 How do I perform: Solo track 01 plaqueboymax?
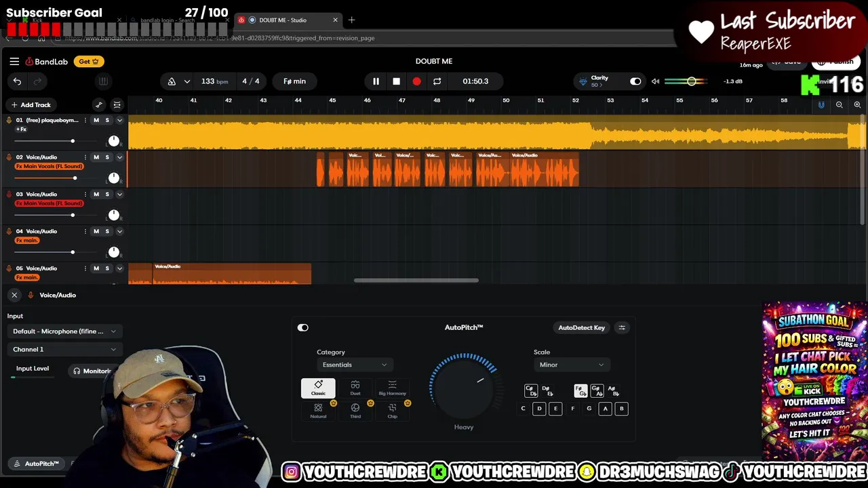106,120
